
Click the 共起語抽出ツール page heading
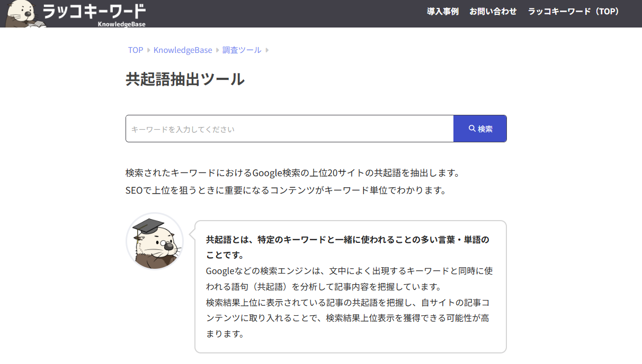click(185, 78)
